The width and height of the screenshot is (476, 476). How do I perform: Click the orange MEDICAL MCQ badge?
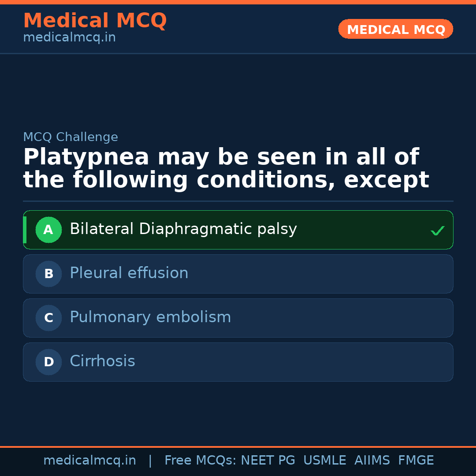(395, 29)
